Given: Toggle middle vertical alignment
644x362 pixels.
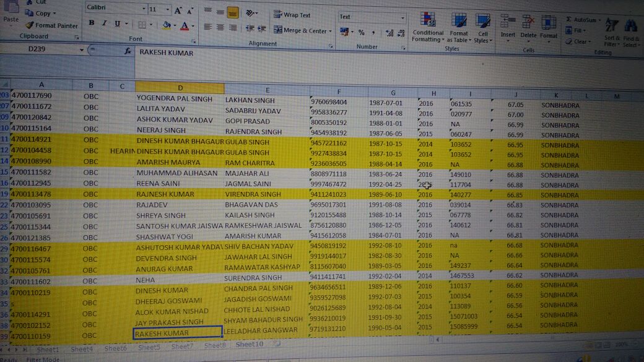Looking at the screenshot, I should (x=220, y=12).
